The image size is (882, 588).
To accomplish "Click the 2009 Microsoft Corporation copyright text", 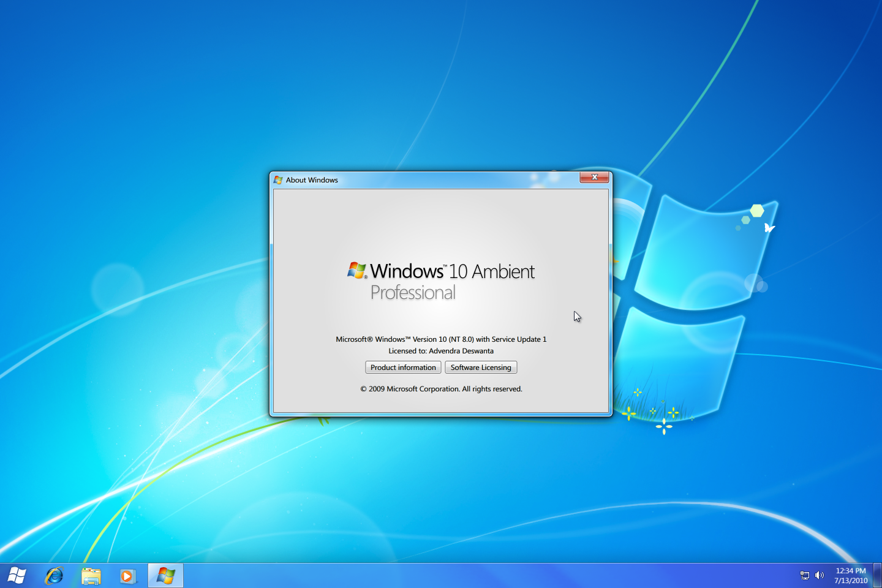I will [441, 389].
